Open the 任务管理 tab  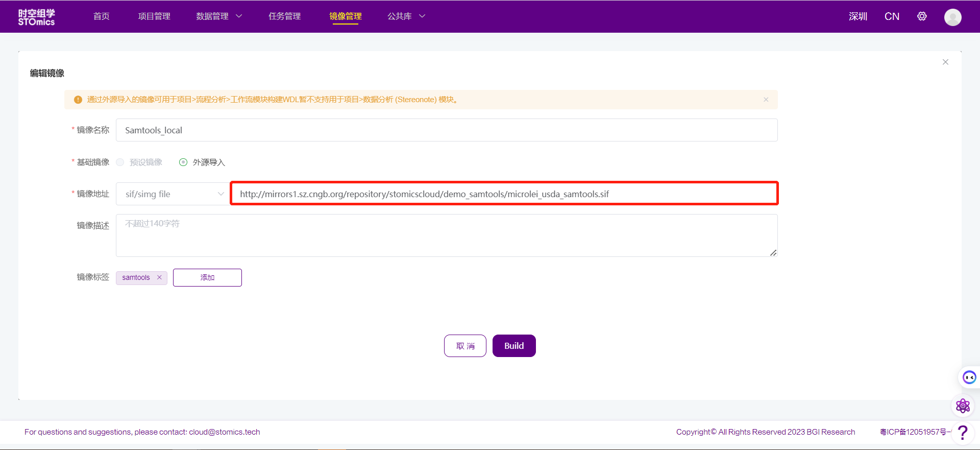click(x=284, y=16)
